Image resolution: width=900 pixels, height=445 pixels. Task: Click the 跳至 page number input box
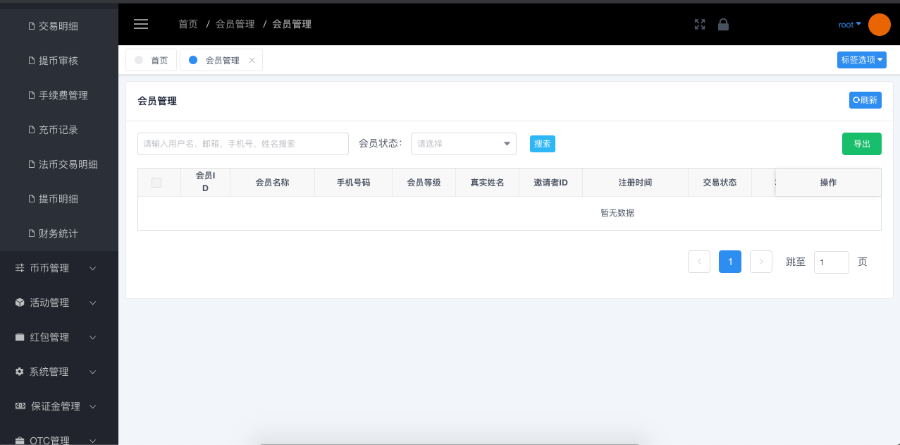(x=830, y=262)
